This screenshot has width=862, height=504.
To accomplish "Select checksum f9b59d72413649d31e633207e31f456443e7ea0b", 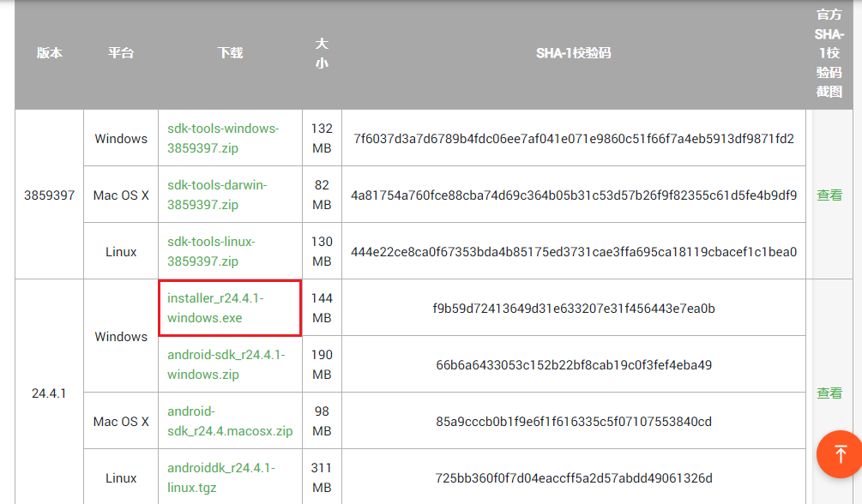I will pyautogui.click(x=574, y=309).
